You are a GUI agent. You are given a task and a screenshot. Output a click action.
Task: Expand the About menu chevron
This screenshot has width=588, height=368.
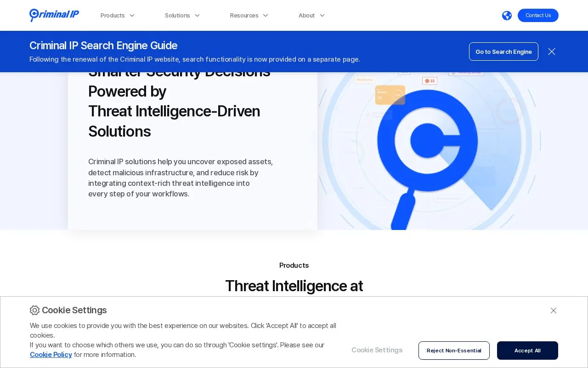(322, 16)
